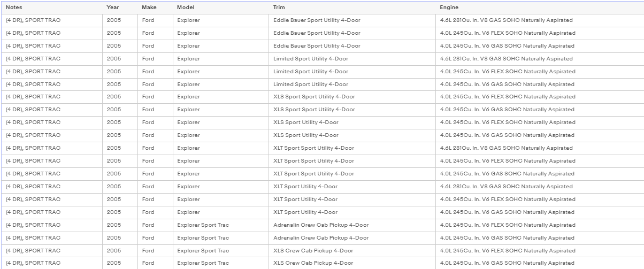The image size is (644, 269).
Task: Click the V6 FLEX engine cell for Limited trim
Action: point(540,72)
